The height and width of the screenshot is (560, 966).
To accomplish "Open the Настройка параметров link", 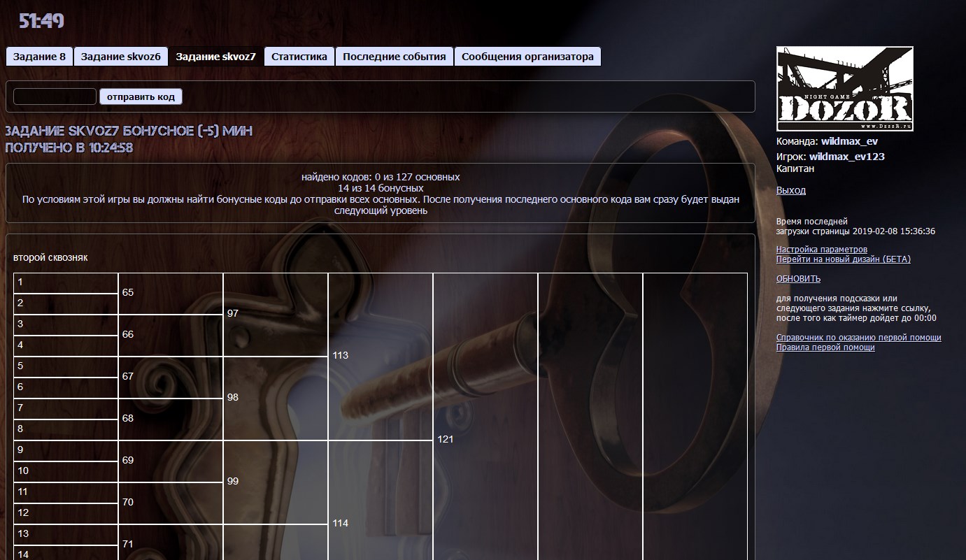I will 821,250.
